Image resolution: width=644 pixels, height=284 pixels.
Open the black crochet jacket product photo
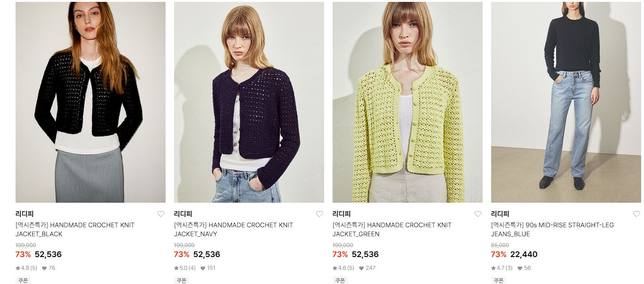click(91, 102)
